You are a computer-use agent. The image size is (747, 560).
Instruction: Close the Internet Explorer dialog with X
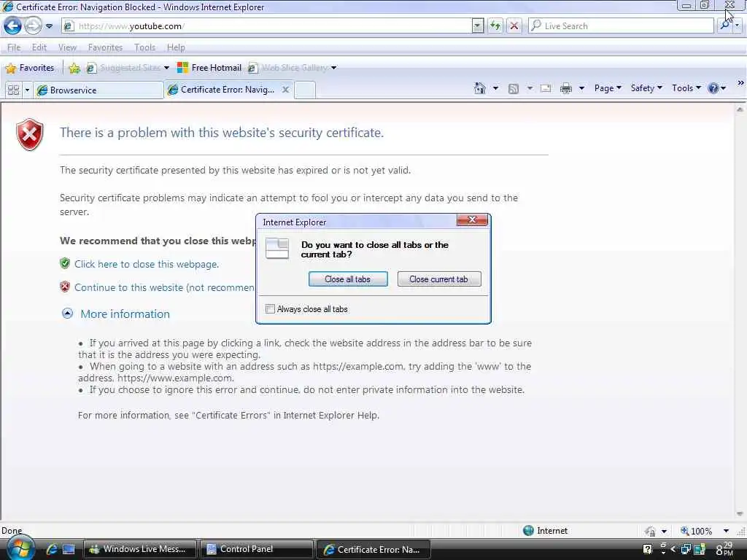pos(472,219)
